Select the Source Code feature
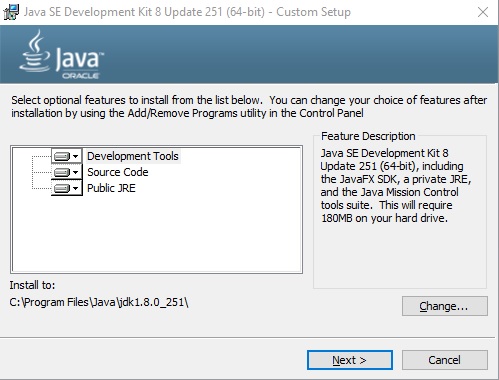 [118, 172]
